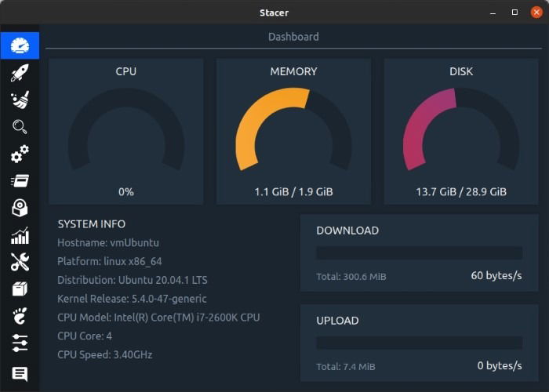Open the Uninstaller page icon
549x392 pixels.
pos(20,208)
